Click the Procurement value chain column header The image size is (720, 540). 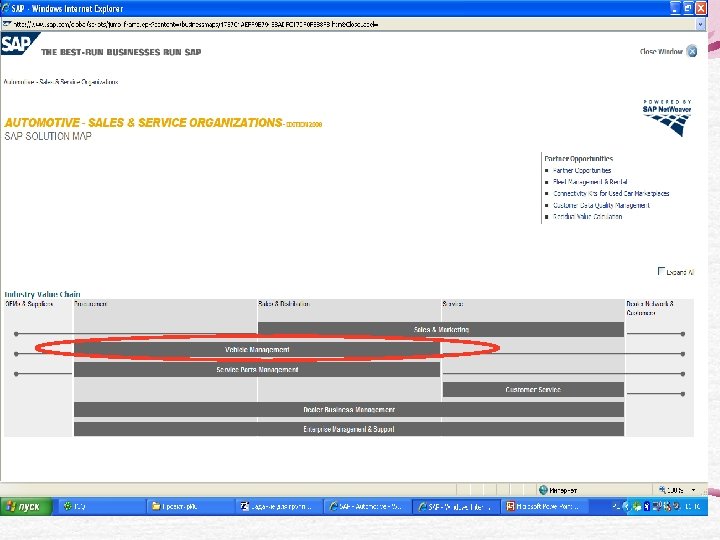click(91, 304)
